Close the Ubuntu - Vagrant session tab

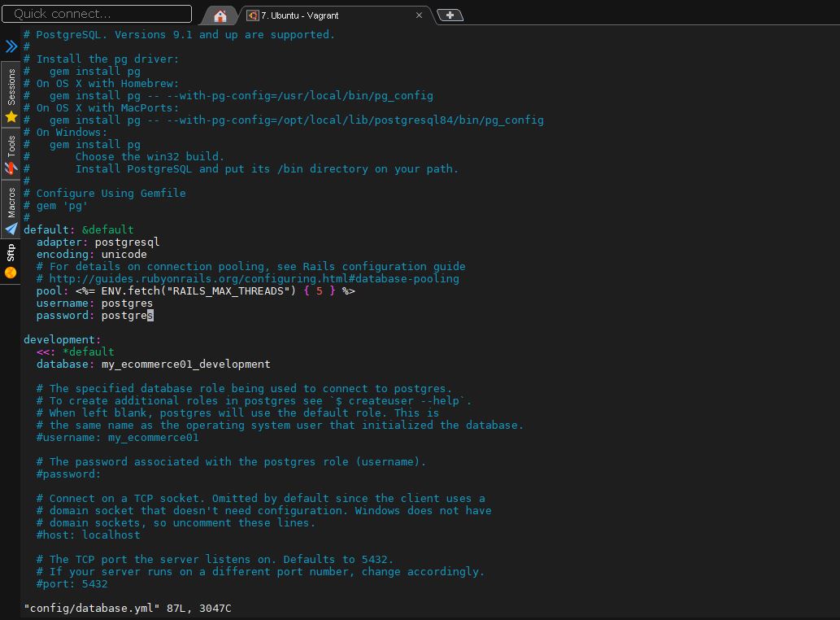coord(419,15)
